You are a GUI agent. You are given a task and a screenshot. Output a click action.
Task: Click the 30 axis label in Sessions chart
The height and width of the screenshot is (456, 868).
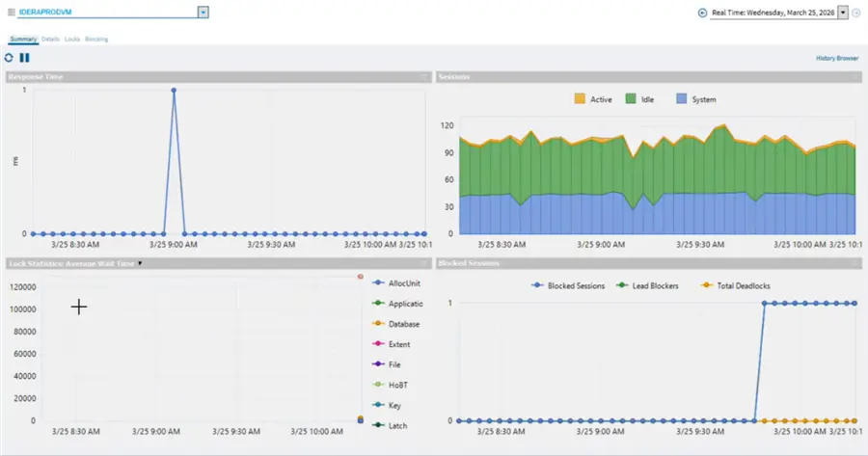pos(448,207)
